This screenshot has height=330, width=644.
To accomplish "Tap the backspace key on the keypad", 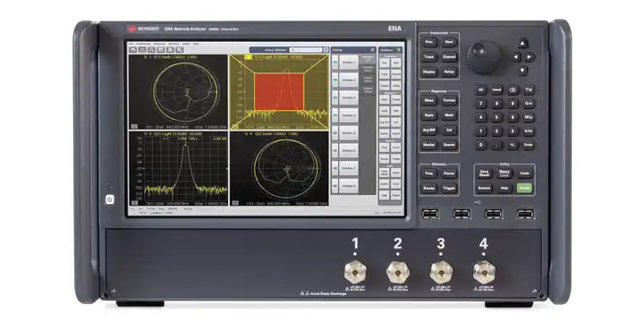I will click(x=513, y=89).
